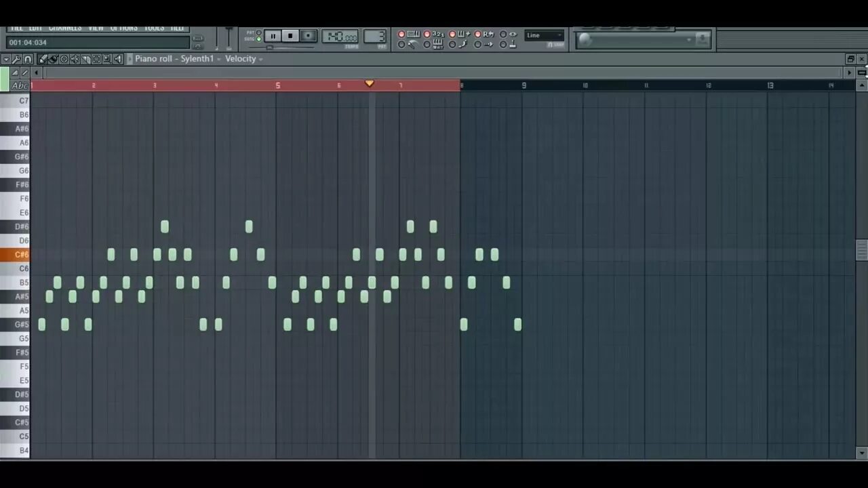The image size is (868, 488).
Task: Click the 001:04:034 time readout
Action: coord(98,42)
